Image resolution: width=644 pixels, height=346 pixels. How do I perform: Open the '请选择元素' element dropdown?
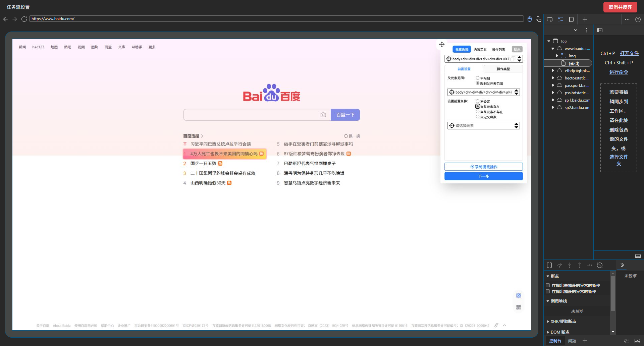click(x=516, y=125)
